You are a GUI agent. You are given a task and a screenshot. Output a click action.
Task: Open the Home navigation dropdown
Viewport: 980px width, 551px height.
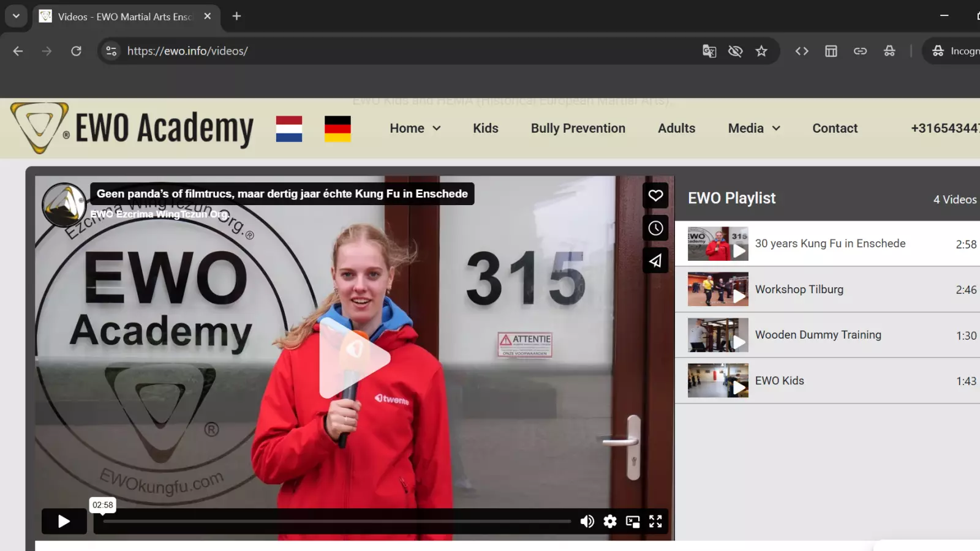coord(415,128)
